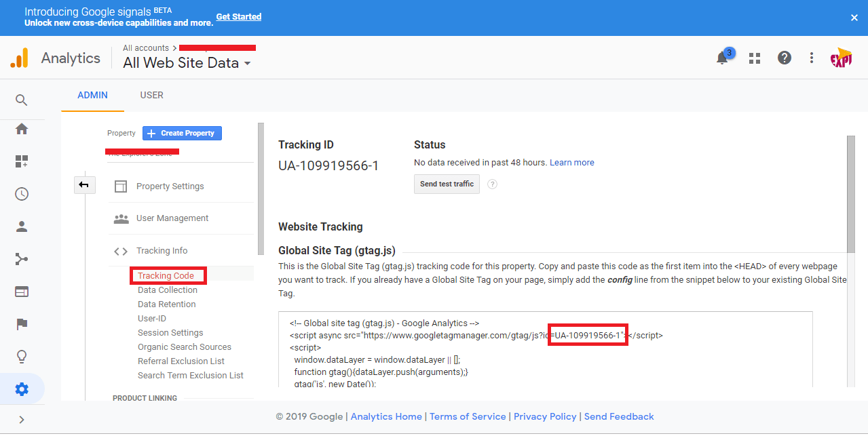Screen dimensions: 868x436
Task: Select the Admin gear icon
Action: [x=22, y=389]
